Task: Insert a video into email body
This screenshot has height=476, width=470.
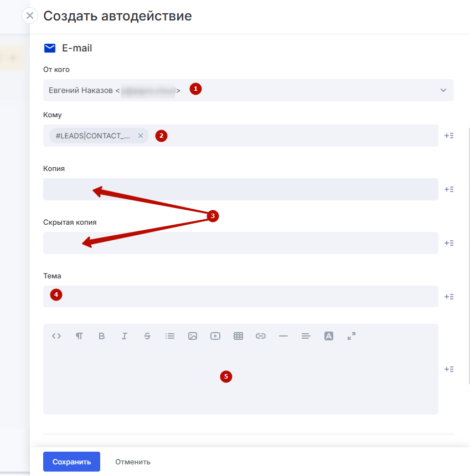Action: click(215, 336)
